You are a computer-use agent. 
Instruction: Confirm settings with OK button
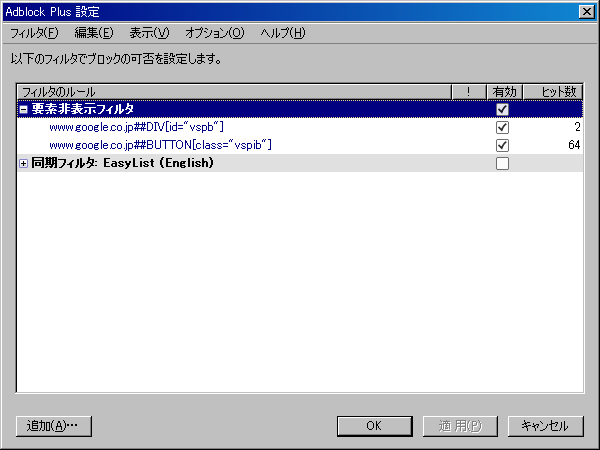click(374, 425)
